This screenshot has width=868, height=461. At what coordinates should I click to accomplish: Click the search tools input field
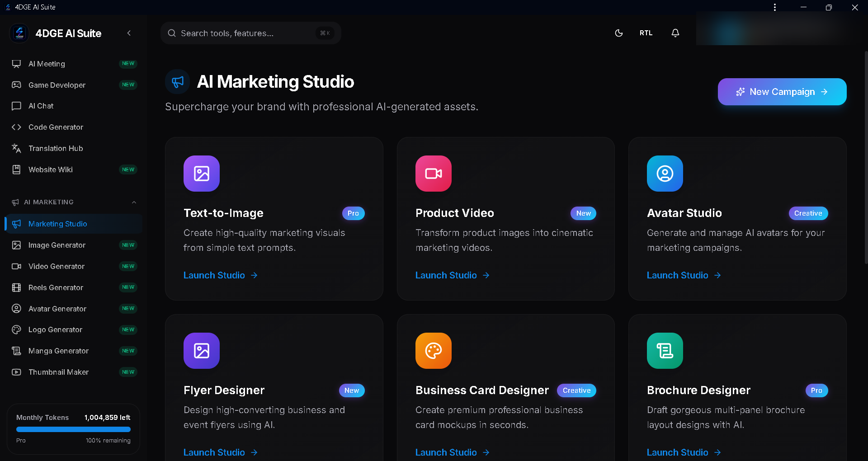tap(251, 33)
